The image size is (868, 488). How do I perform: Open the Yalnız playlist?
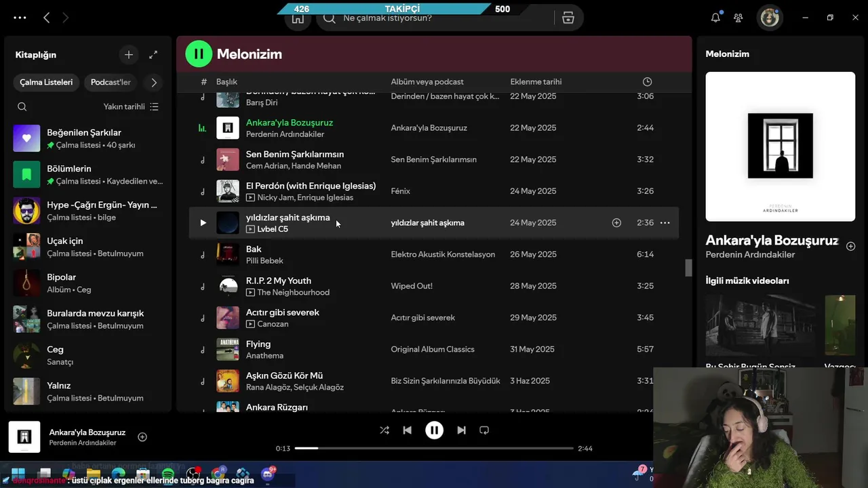coord(88,391)
